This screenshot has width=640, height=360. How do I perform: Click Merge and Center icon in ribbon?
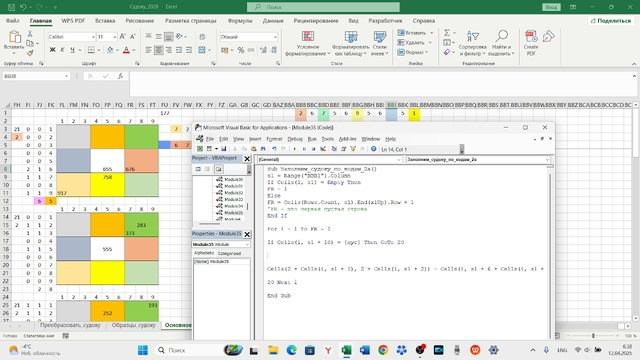(x=202, y=50)
